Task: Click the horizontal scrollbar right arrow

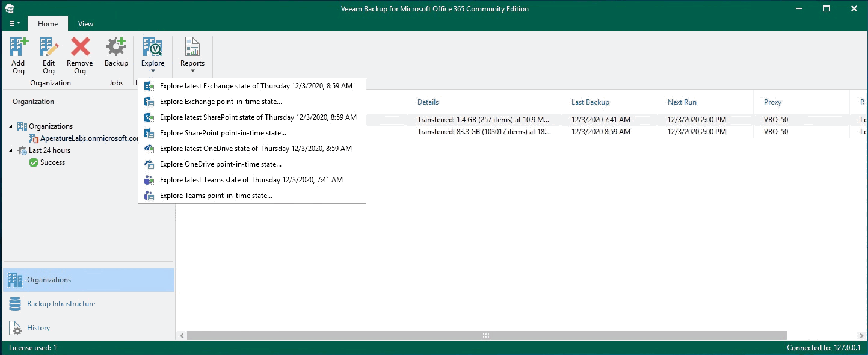Action: [x=862, y=335]
